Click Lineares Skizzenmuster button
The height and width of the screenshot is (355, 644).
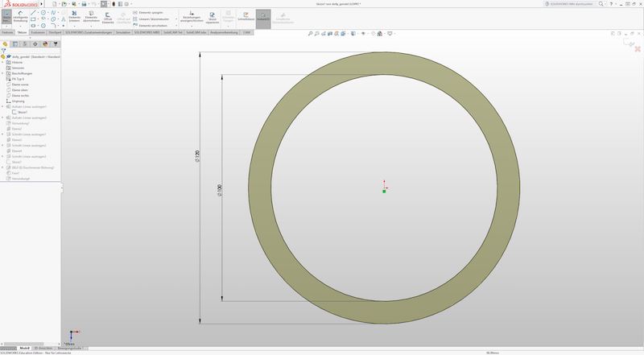151,19
